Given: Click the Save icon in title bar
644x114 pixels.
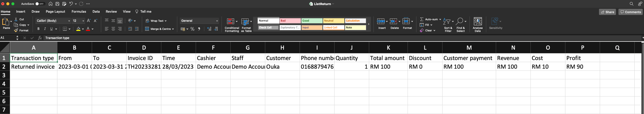Looking at the screenshot, I should click(x=57, y=4).
